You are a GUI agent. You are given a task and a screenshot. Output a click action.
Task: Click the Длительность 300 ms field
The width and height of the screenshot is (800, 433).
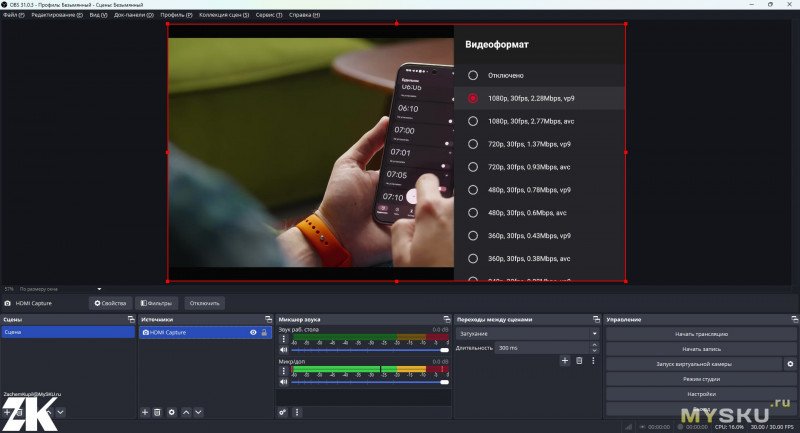click(x=542, y=348)
